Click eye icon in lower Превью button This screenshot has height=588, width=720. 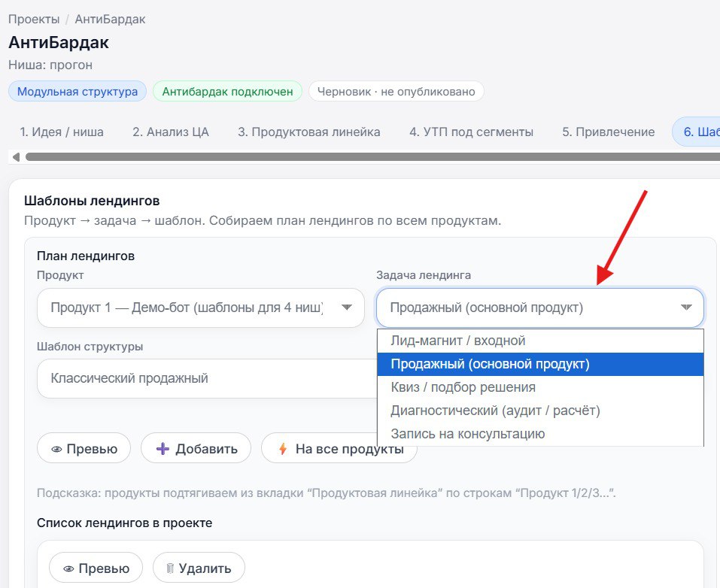68,568
